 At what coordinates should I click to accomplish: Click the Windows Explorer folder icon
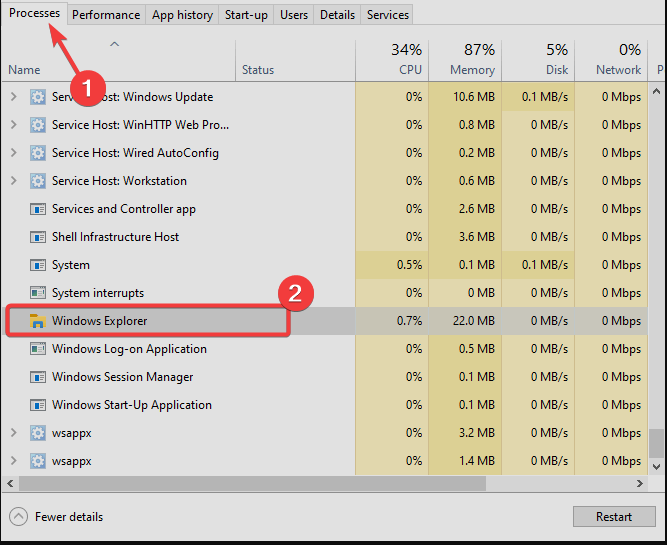[38, 321]
